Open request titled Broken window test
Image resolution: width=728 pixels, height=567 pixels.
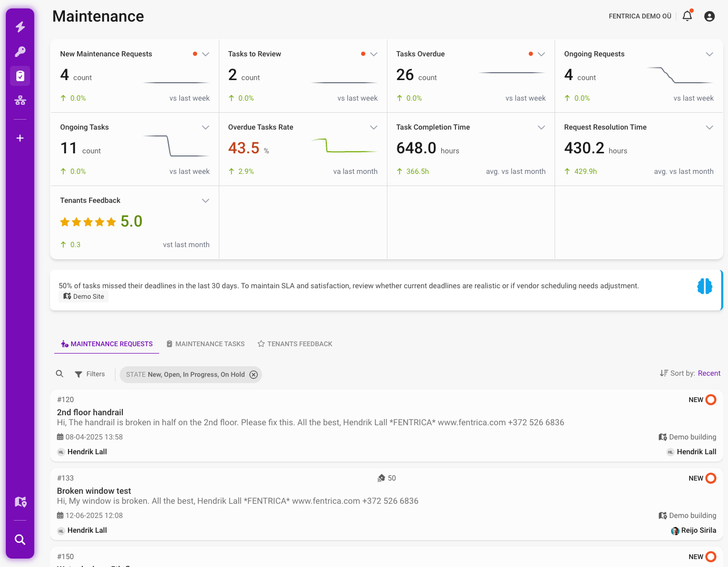click(x=94, y=491)
